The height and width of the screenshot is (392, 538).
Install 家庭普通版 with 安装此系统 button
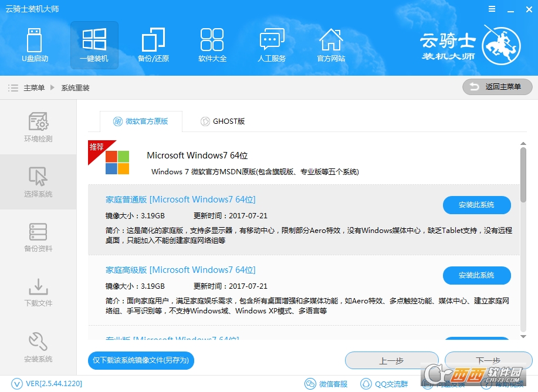(476, 205)
